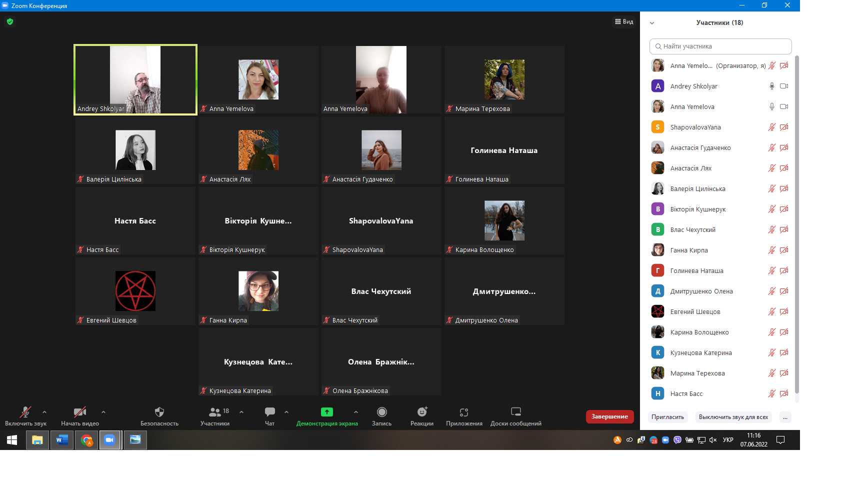The image size is (845, 504).
Task: Open Microsoft Word from the taskbar
Action: [x=62, y=440]
